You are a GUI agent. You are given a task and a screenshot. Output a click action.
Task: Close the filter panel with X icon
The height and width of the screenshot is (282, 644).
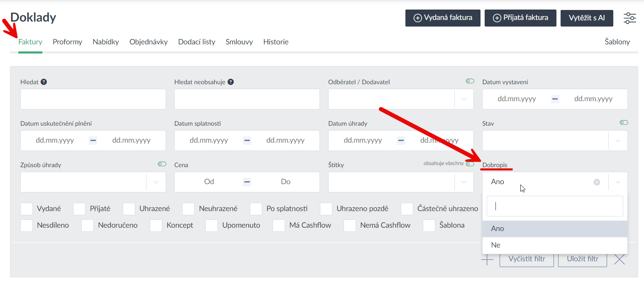click(619, 259)
